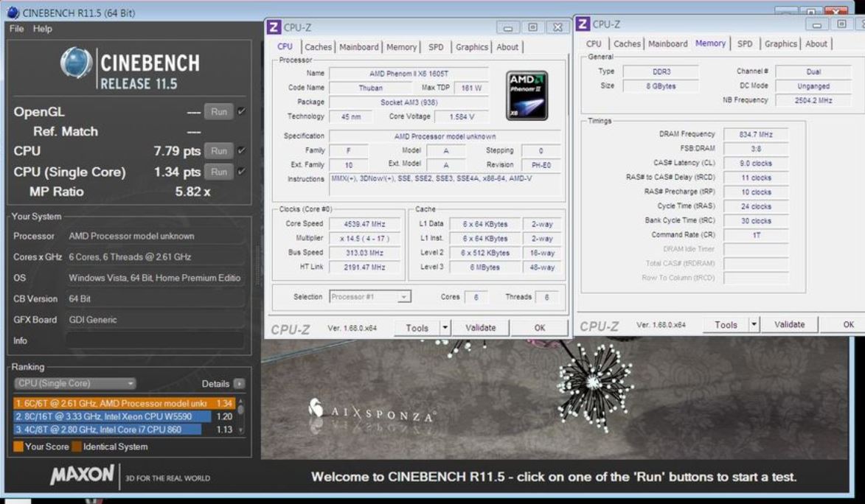
Task: Click the Threads count field showing 6
Action: [546, 297]
